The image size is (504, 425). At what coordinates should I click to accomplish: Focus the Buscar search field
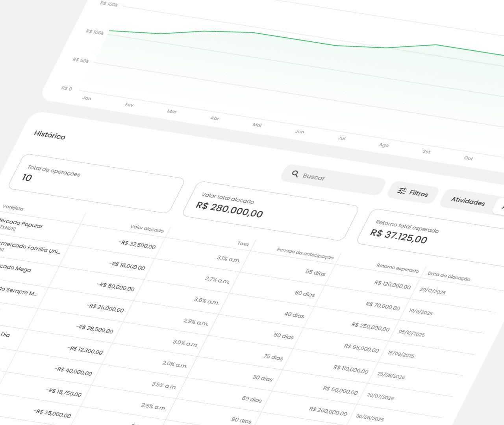[333, 180]
